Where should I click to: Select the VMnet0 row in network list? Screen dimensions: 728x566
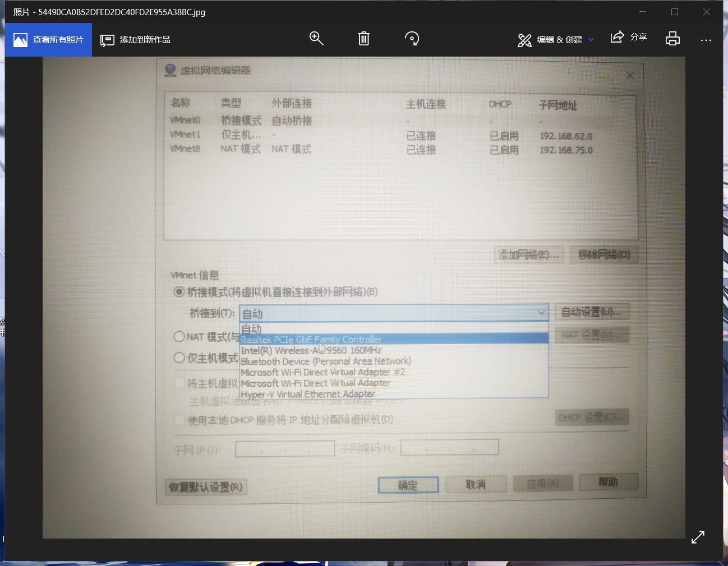tap(400, 120)
